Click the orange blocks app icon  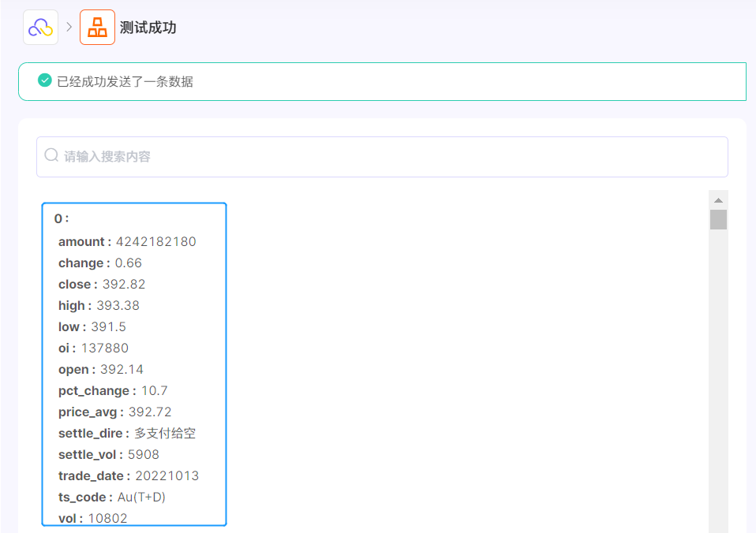97,28
